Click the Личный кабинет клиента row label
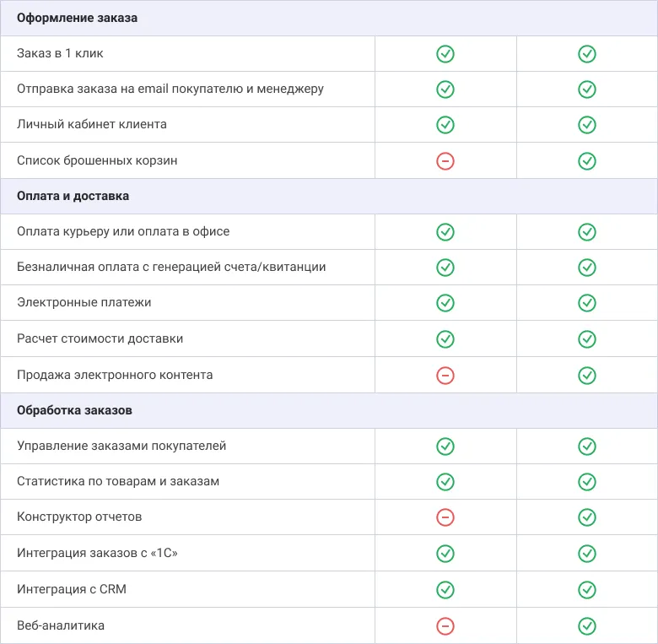This screenshot has width=658, height=644. click(x=92, y=124)
